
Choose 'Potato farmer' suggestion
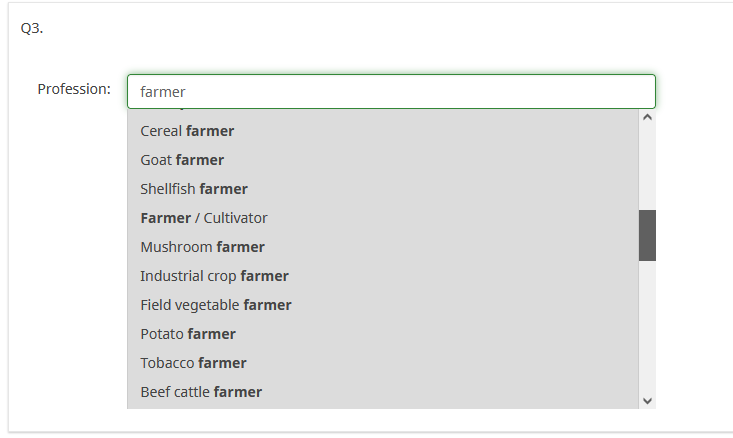(188, 334)
